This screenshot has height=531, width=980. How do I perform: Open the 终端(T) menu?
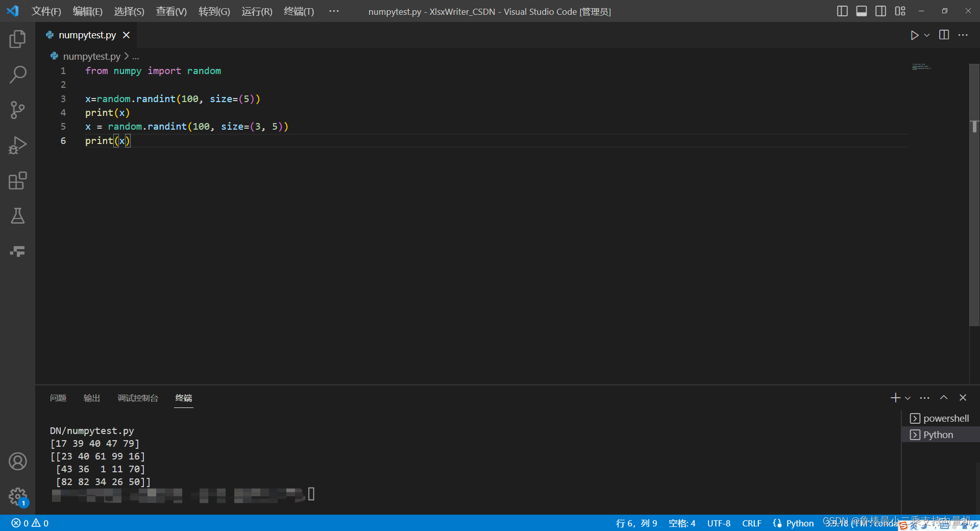[299, 11]
